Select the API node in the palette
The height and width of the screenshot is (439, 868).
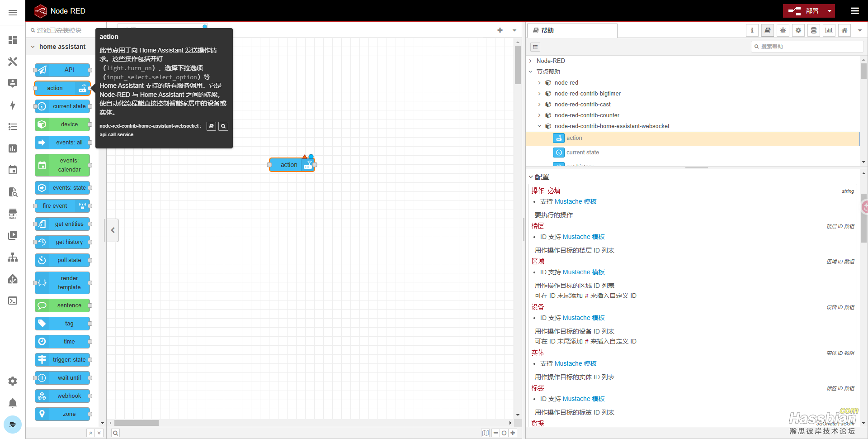point(62,70)
